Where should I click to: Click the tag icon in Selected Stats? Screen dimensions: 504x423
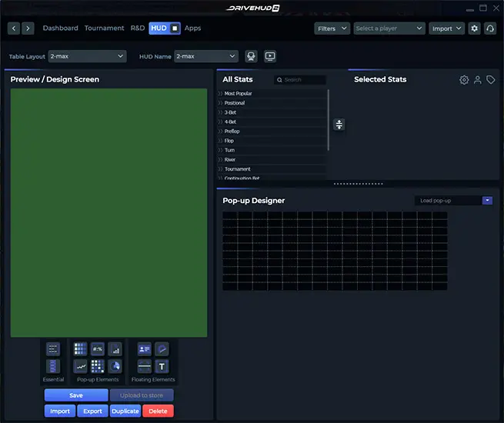pyautogui.click(x=490, y=80)
